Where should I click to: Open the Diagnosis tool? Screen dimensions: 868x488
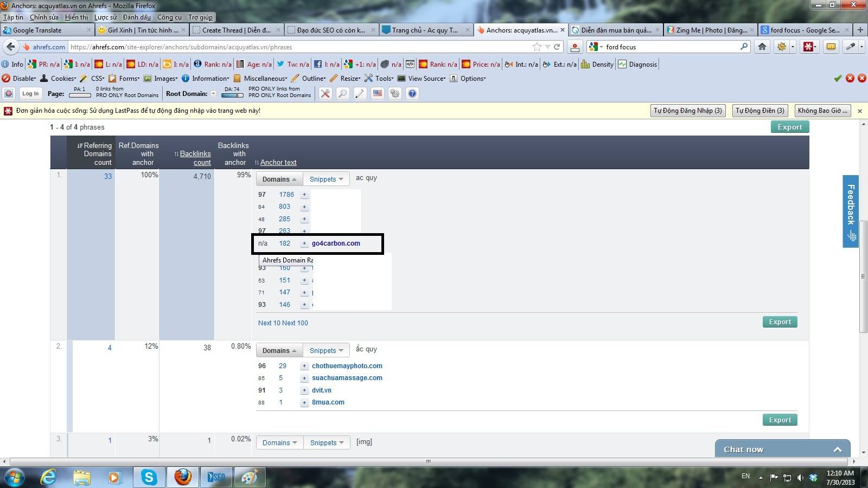[637, 64]
